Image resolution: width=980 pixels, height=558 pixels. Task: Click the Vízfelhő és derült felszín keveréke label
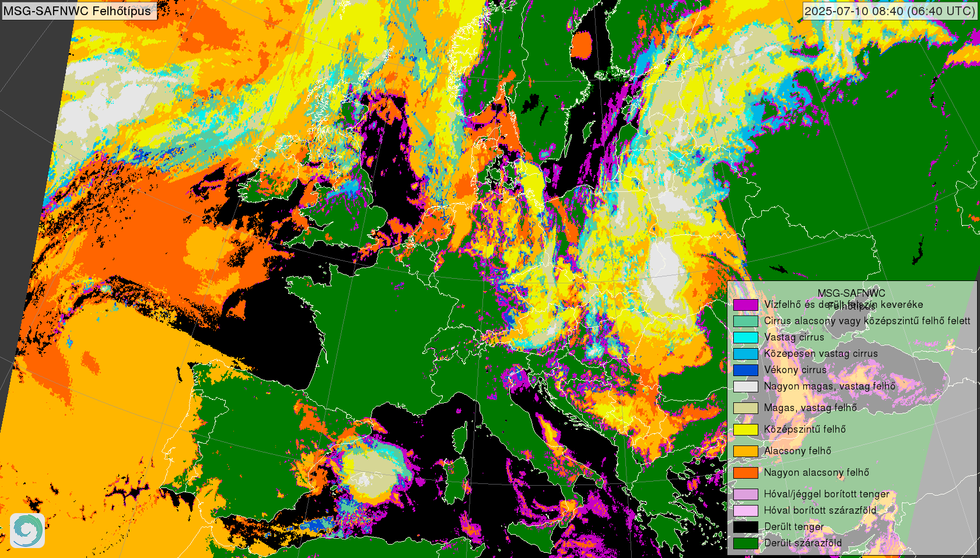tap(843, 304)
